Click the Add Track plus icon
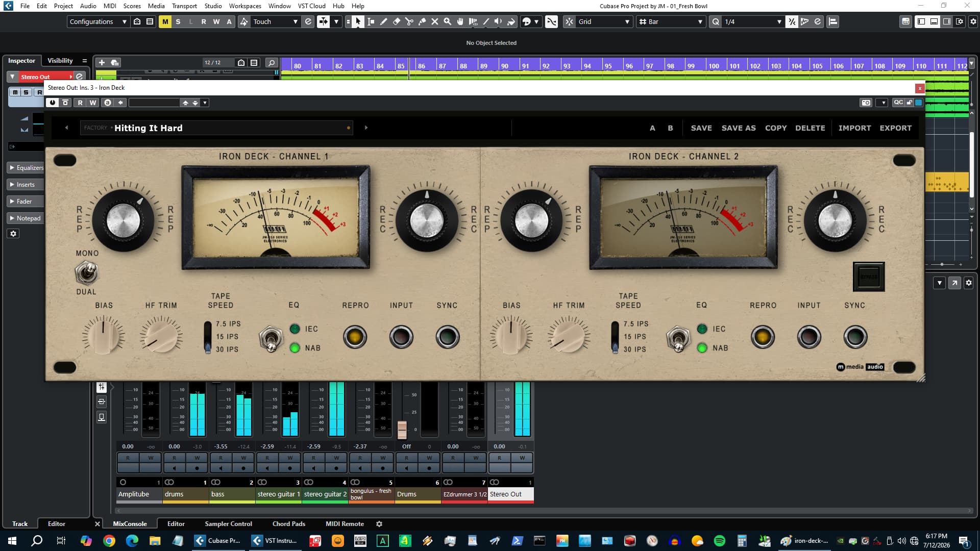 [102, 62]
